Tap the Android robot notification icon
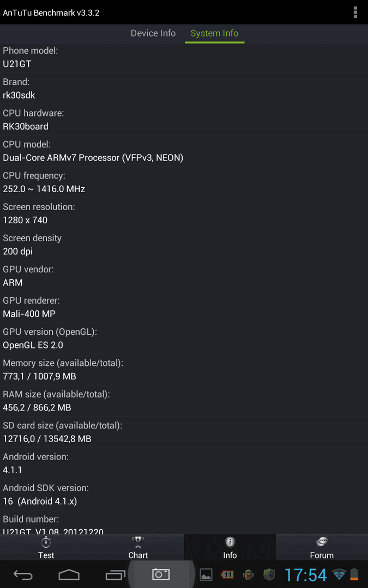The image size is (368, 588). (x=248, y=574)
